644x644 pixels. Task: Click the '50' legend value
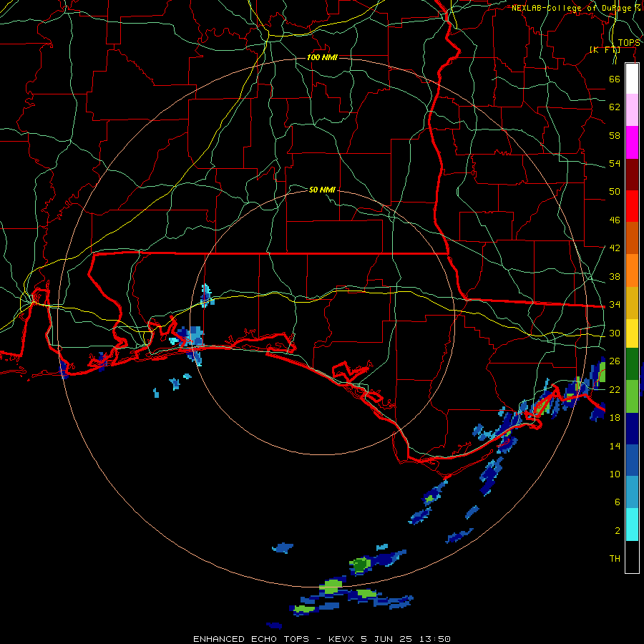615,191
